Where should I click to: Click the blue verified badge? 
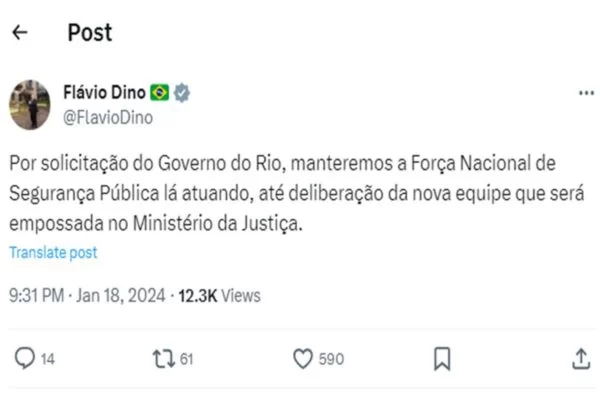182,93
